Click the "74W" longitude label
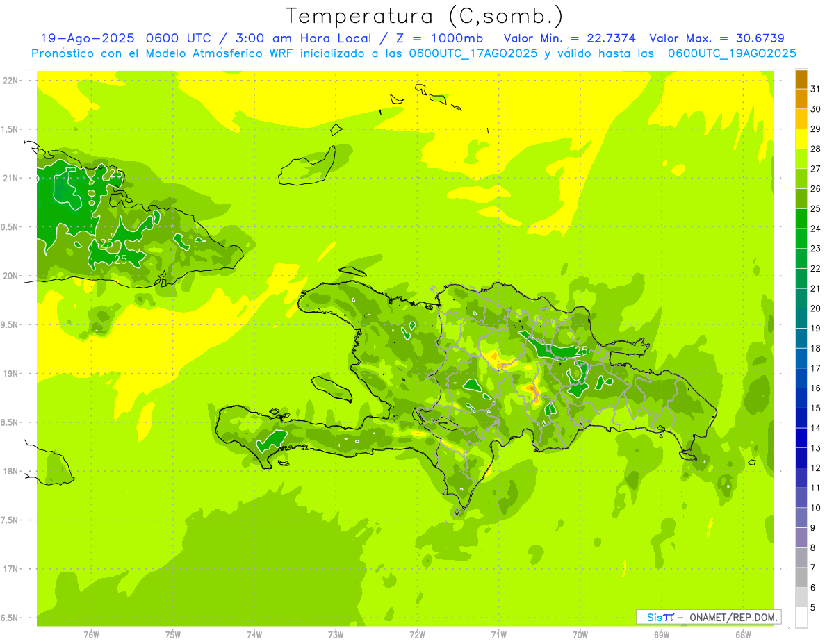 [254, 634]
